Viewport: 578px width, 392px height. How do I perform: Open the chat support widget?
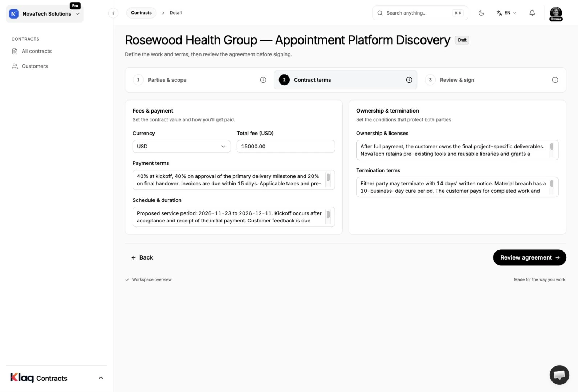tap(559, 375)
